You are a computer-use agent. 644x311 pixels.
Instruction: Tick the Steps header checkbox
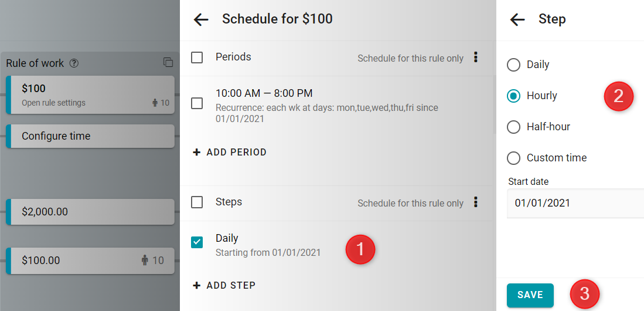197,202
